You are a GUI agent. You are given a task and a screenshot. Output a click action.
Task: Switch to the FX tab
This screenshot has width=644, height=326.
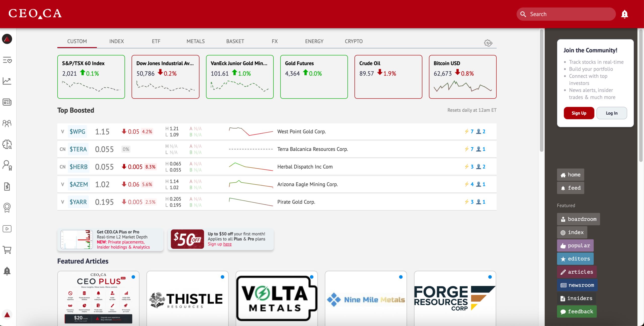pyautogui.click(x=274, y=41)
